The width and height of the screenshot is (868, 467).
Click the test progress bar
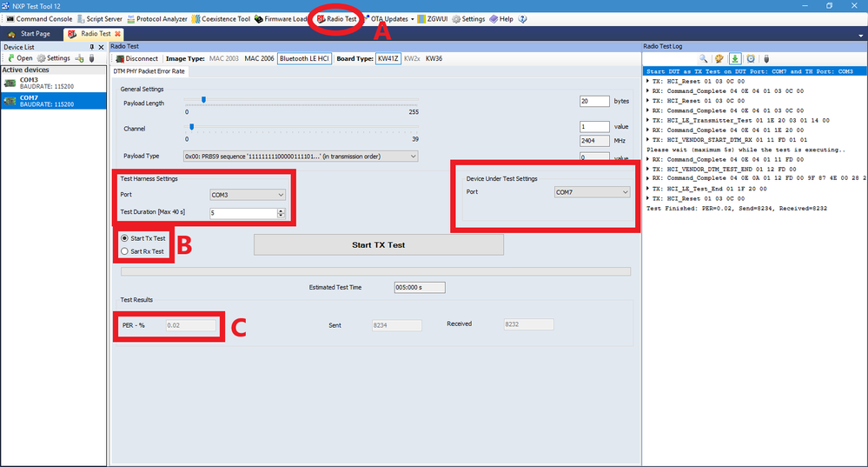pyautogui.click(x=375, y=271)
